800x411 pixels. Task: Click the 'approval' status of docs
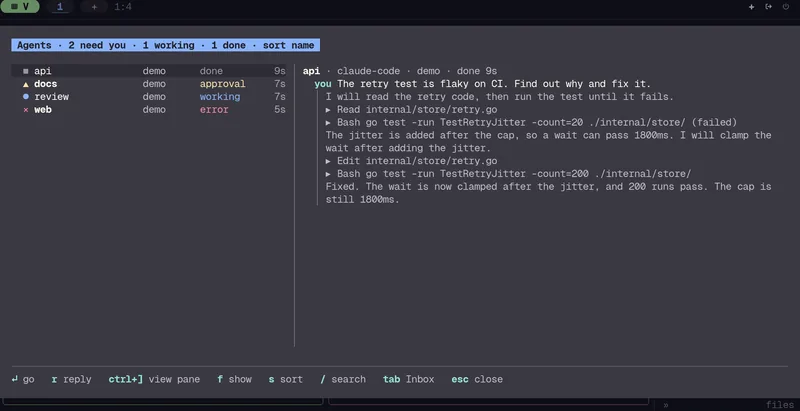pos(222,84)
